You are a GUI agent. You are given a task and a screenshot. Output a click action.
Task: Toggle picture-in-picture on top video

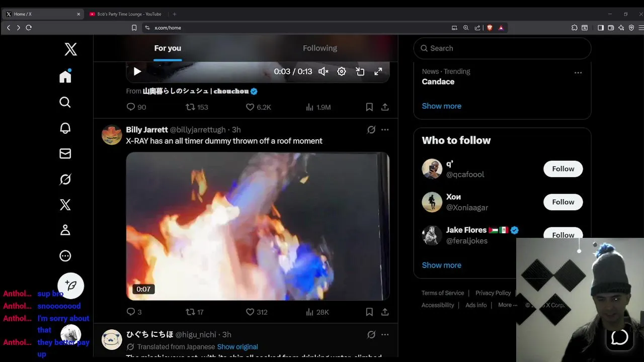tap(360, 71)
